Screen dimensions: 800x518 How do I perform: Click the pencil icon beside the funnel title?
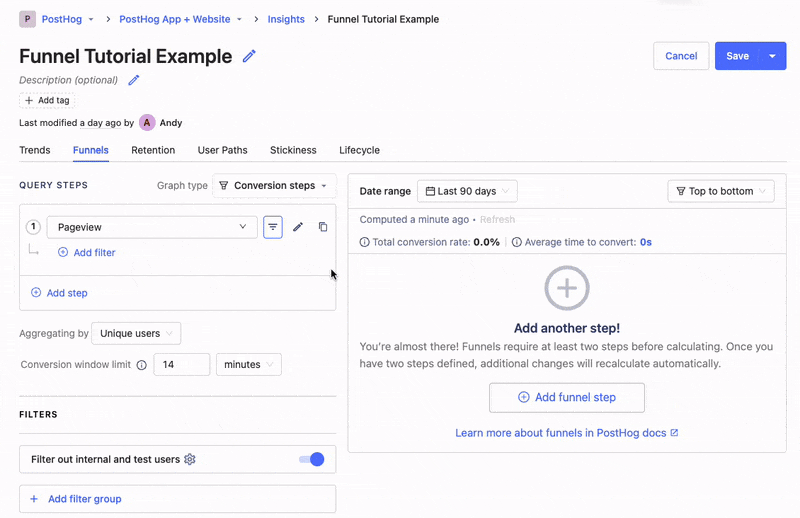point(249,57)
